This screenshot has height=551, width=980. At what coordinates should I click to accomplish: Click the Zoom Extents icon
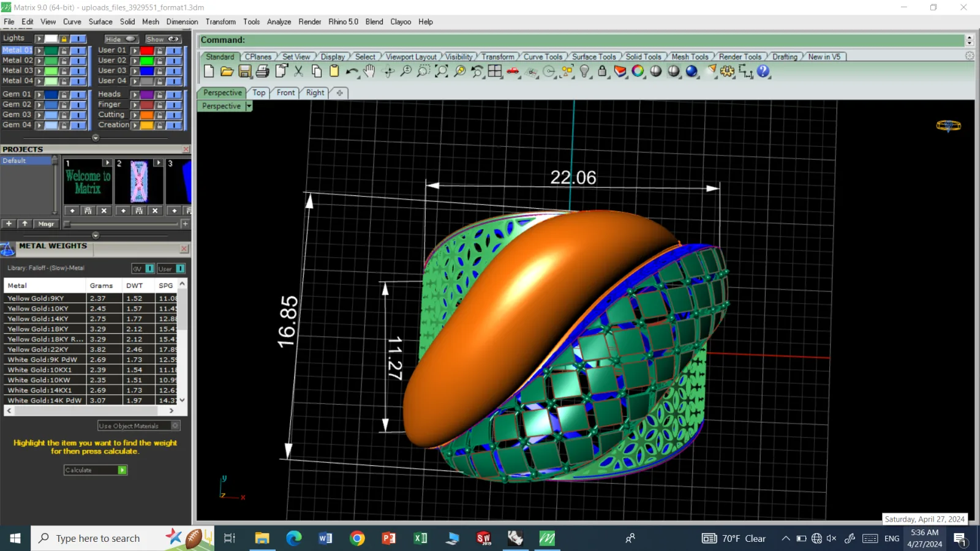pos(441,71)
